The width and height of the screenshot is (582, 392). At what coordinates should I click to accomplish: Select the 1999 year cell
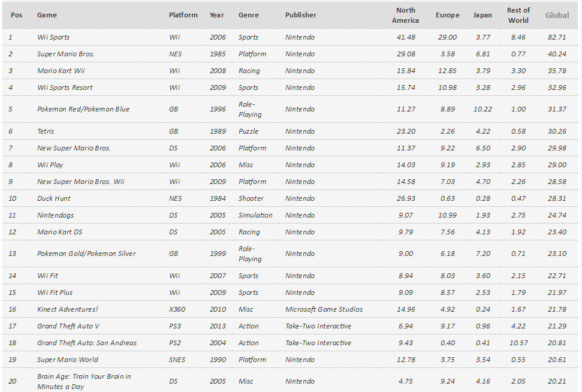tap(218, 254)
